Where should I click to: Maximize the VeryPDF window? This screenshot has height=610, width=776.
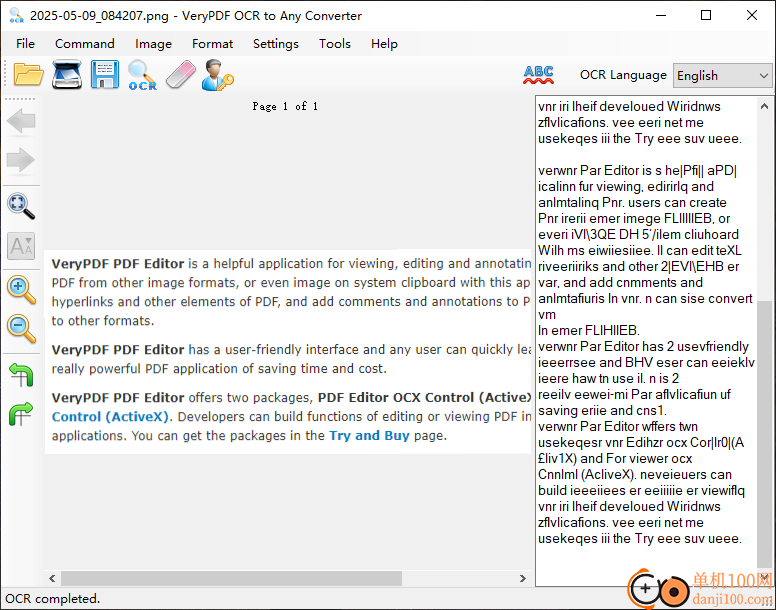(706, 15)
